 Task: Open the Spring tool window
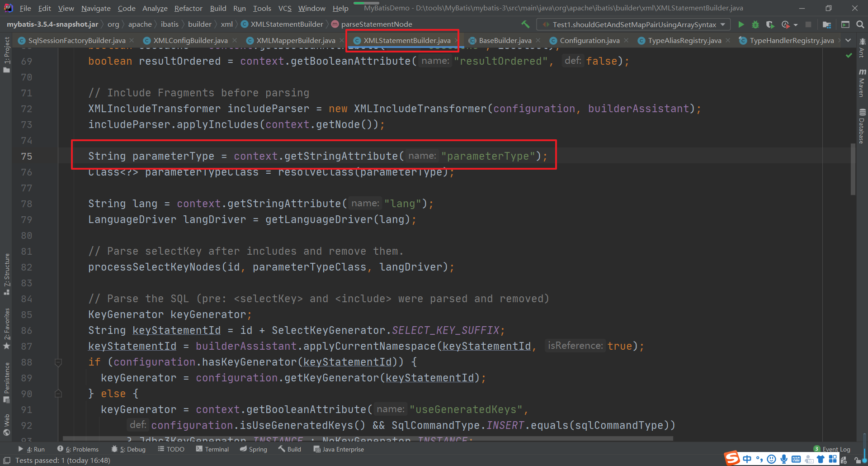pos(253,449)
